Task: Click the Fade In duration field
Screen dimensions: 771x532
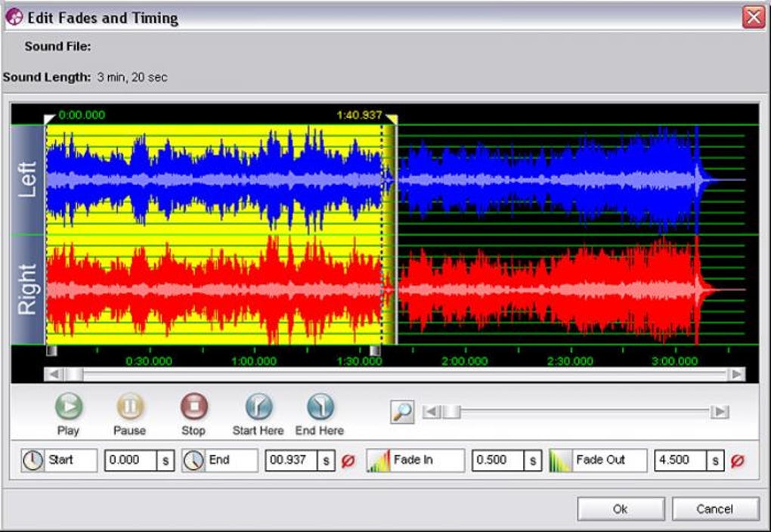Action: click(498, 461)
